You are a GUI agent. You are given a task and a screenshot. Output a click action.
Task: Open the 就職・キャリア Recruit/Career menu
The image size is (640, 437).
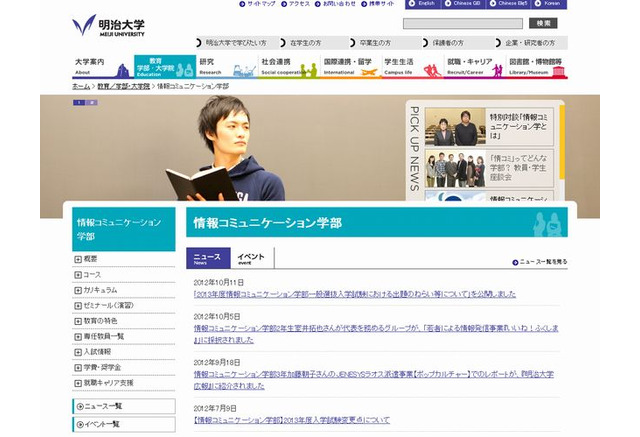[475, 67]
